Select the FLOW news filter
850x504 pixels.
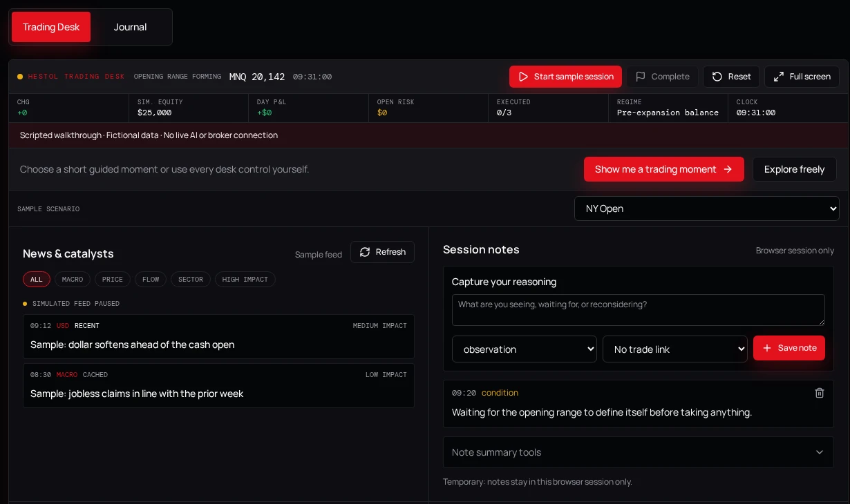tap(151, 280)
